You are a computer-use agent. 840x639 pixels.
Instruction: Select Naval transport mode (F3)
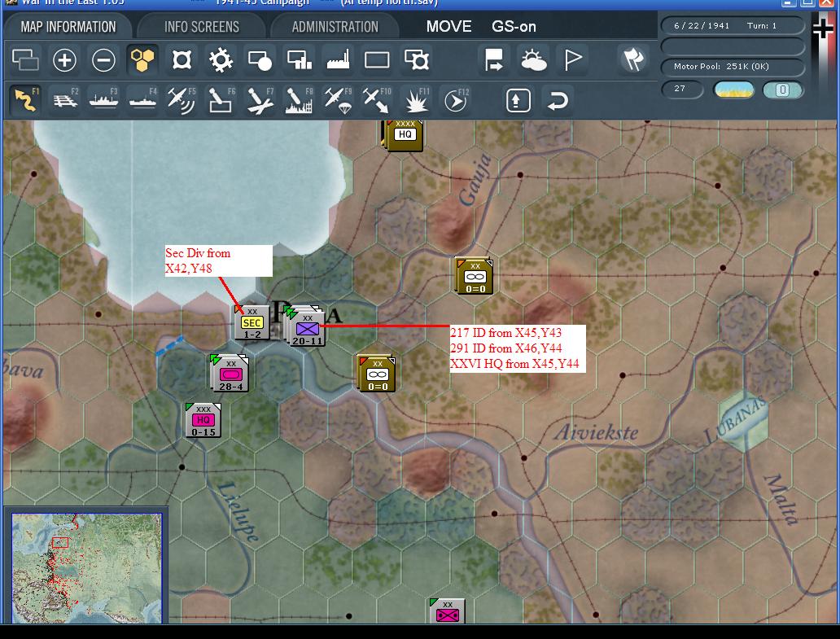tap(104, 100)
